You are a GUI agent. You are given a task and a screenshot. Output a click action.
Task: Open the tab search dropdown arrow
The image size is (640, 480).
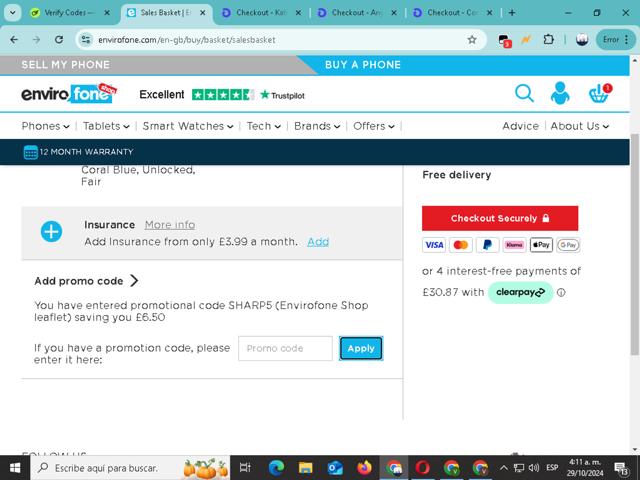click(13, 13)
